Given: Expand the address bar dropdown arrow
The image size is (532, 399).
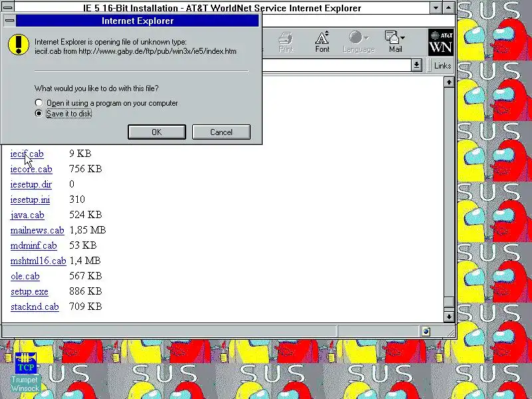Looking at the screenshot, I should point(417,65).
